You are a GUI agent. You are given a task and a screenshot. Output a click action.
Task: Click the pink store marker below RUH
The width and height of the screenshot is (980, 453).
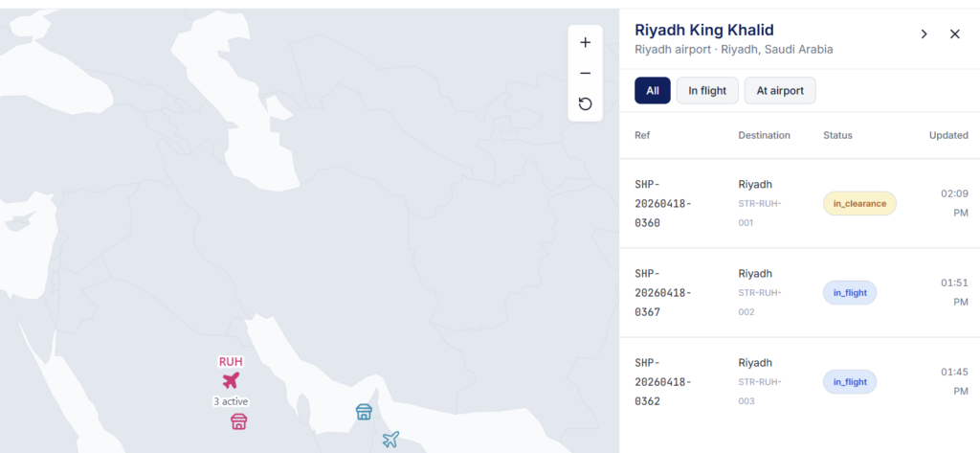(238, 421)
